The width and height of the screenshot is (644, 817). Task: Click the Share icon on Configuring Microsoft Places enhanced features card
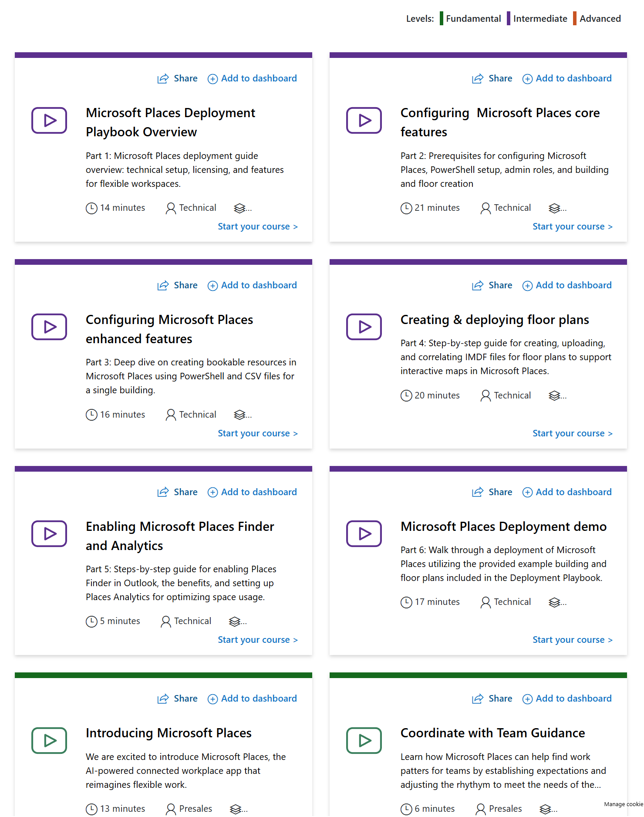click(x=163, y=286)
